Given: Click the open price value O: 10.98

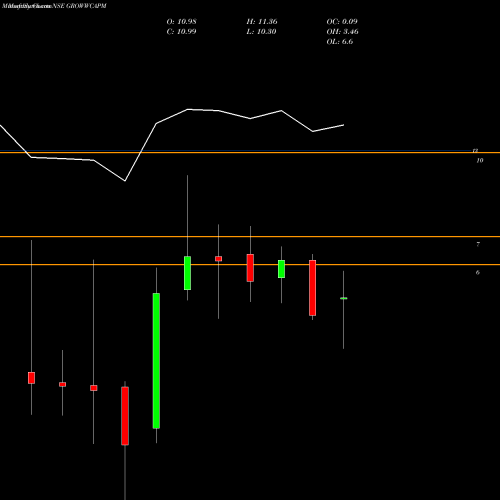Looking at the screenshot, I should (181, 22).
